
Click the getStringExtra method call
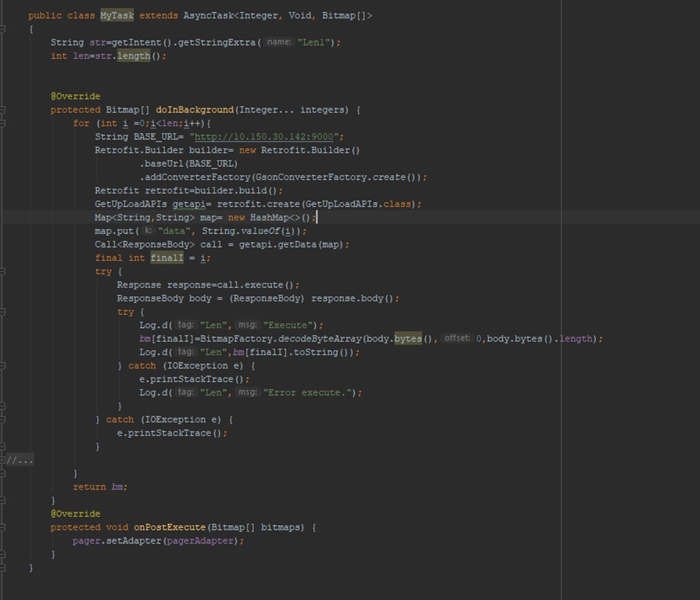[217, 42]
